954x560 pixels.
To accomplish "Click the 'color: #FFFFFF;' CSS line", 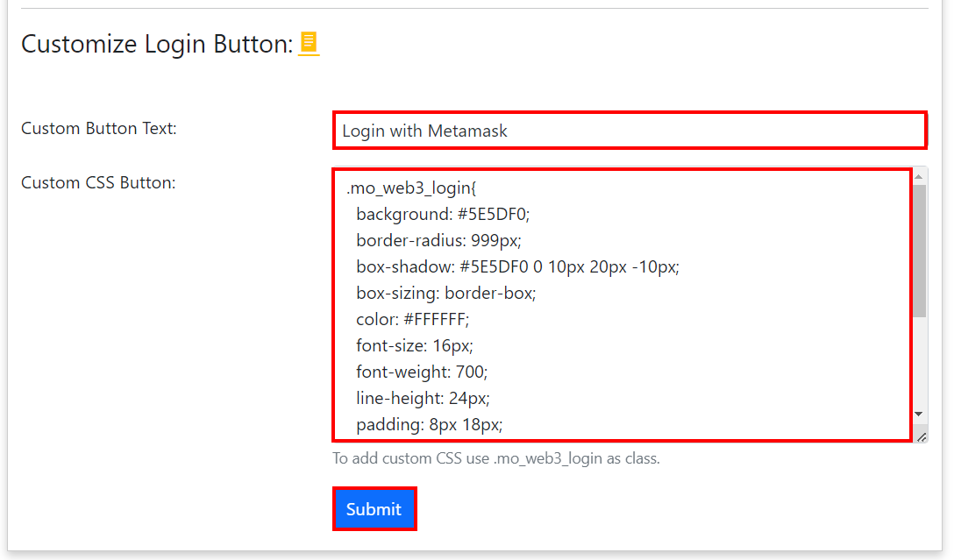I will 412,319.
